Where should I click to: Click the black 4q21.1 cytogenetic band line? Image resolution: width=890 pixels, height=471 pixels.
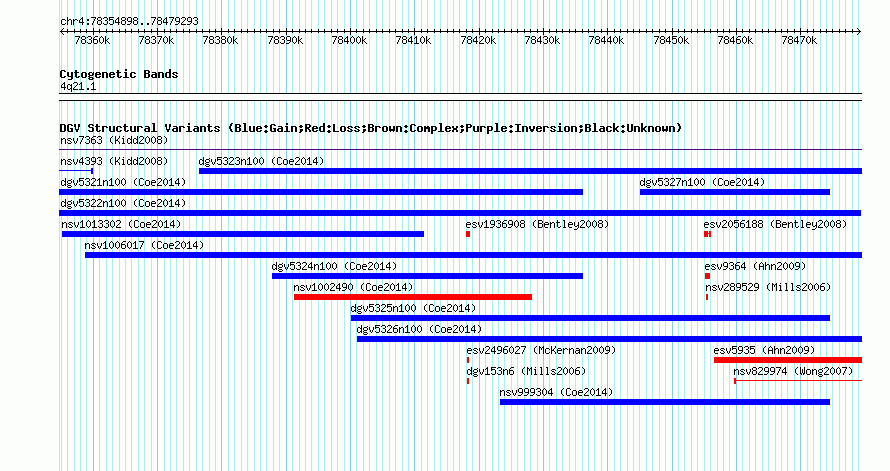(460, 97)
